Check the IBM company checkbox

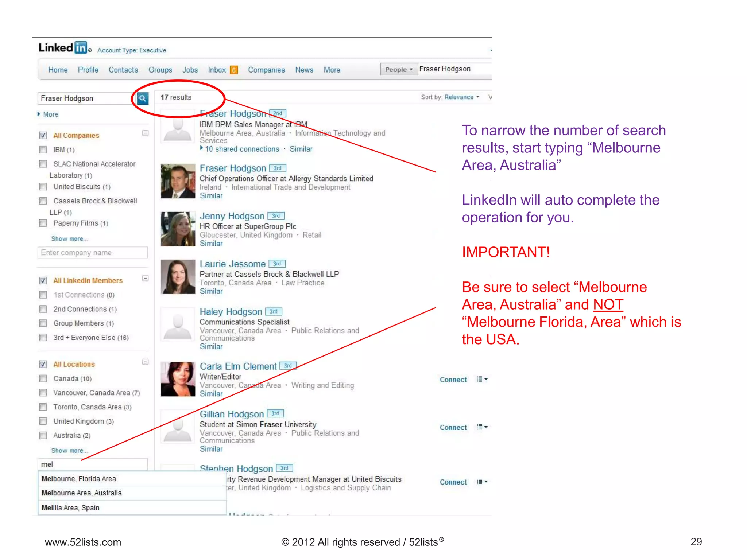[43, 149]
